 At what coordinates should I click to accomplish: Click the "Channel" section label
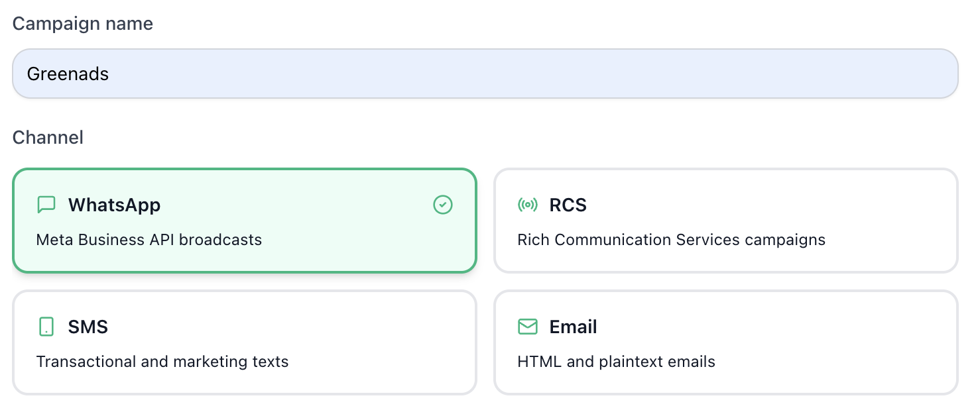click(x=48, y=137)
